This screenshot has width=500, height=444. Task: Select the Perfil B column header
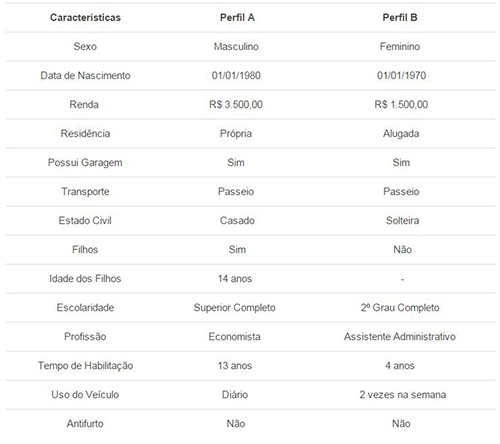click(x=400, y=17)
